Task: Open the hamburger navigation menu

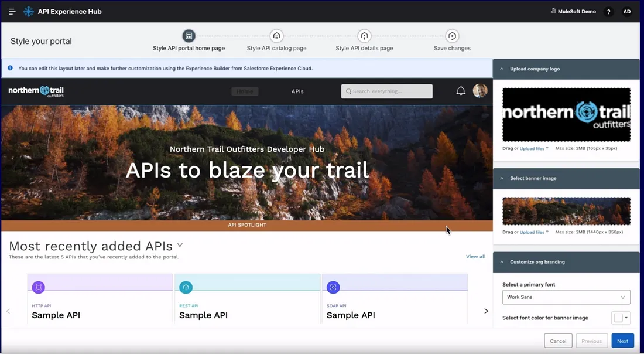Action: pos(11,11)
